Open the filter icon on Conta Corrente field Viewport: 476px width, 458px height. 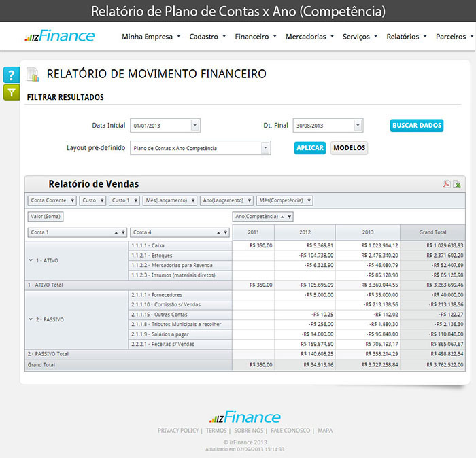tap(72, 200)
